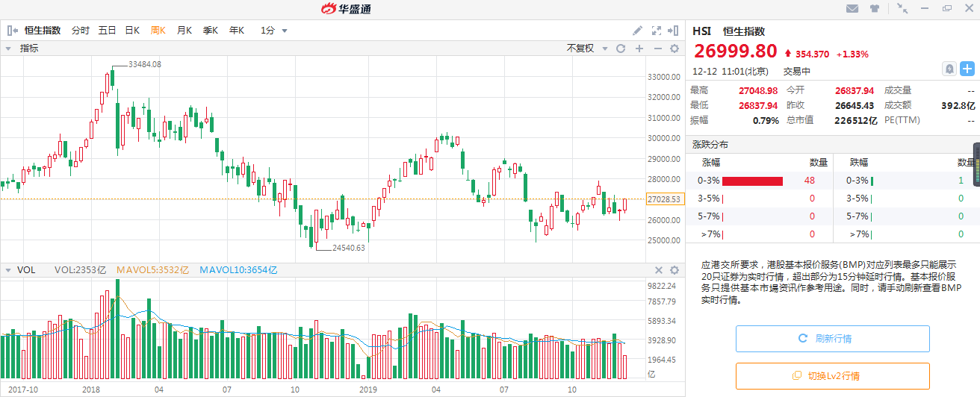
Task: Close the VOL indicator panel
Action: pyautogui.click(x=659, y=270)
